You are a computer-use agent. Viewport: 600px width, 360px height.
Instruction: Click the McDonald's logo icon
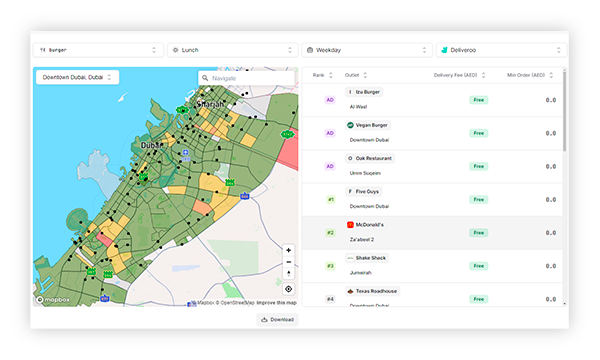[x=350, y=225]
